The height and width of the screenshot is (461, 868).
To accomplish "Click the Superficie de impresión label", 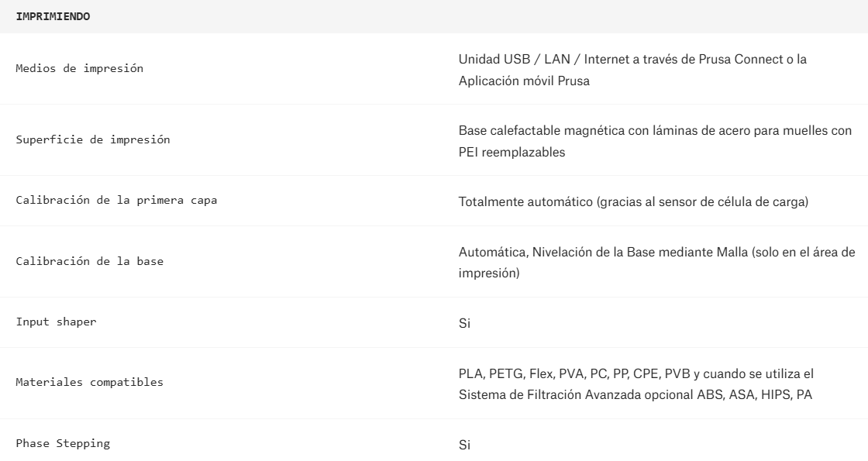I will tap(93, 139).
